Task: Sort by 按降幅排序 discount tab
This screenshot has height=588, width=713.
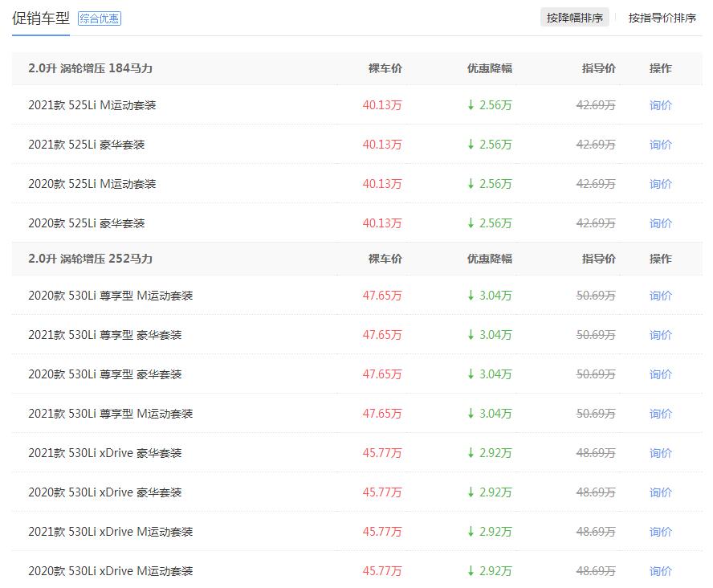Action: [x=574, y=18]
